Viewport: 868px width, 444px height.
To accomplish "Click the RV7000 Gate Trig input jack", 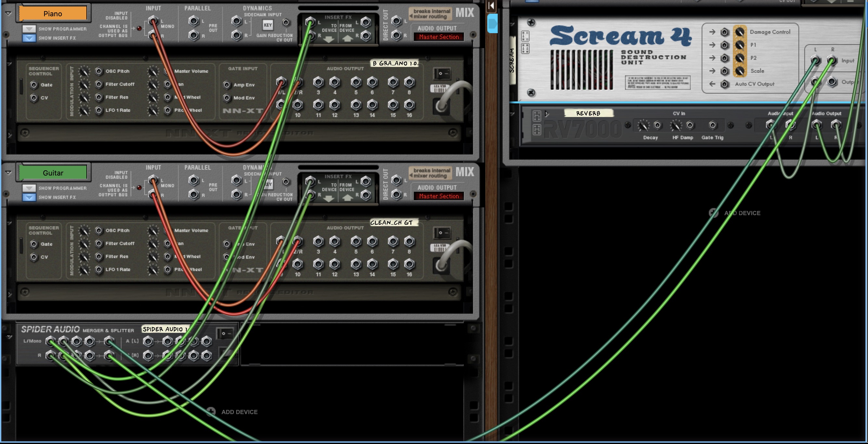I will pyautogui.click(x=712, y=125).
